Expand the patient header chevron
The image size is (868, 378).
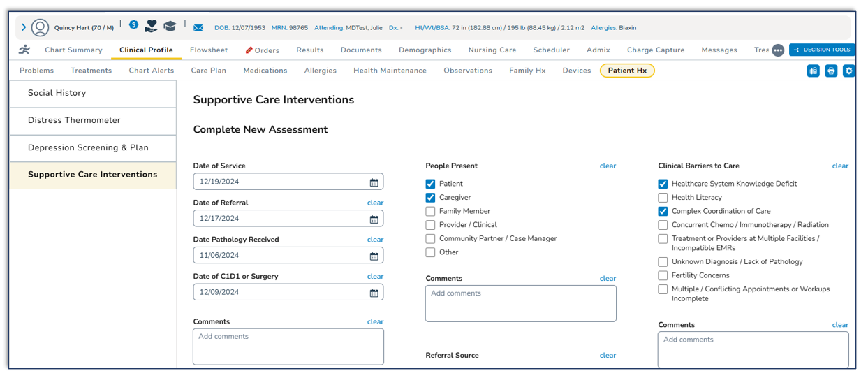point(23,27)
